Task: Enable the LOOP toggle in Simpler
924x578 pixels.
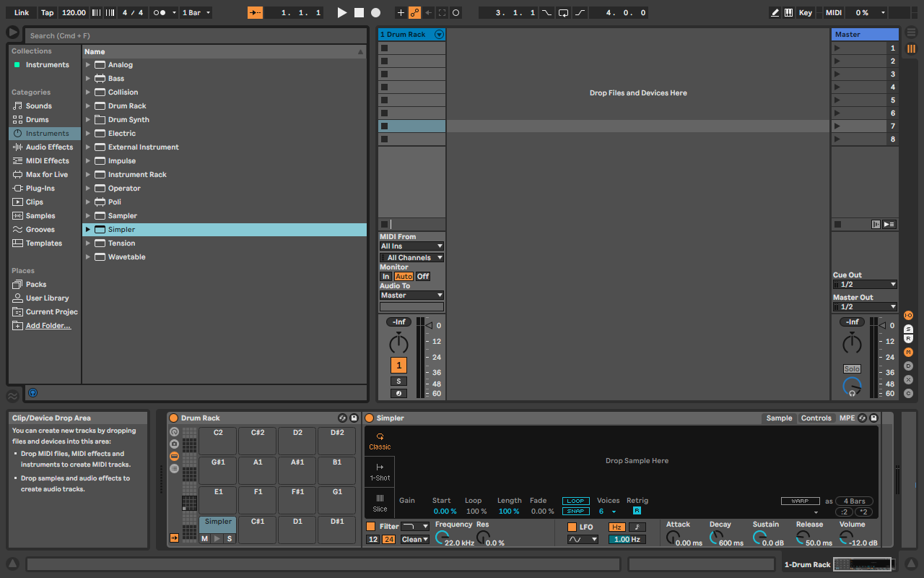Action: [575, 500]
